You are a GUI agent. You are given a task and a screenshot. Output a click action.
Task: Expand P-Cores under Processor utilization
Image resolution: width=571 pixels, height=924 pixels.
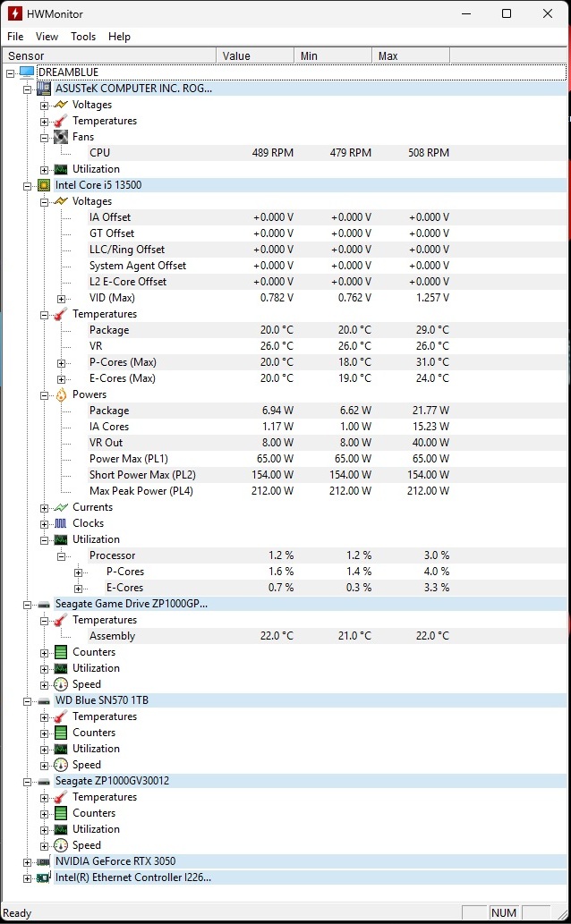coord(79,572)
